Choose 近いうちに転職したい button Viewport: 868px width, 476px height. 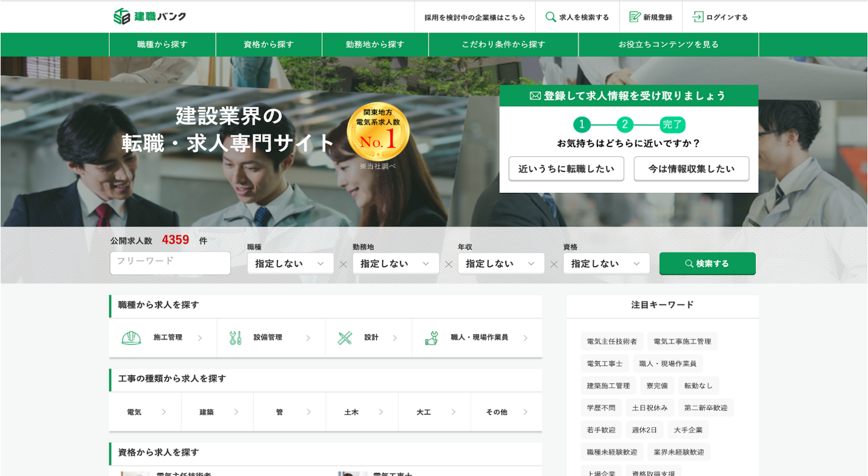click(566, 169)
